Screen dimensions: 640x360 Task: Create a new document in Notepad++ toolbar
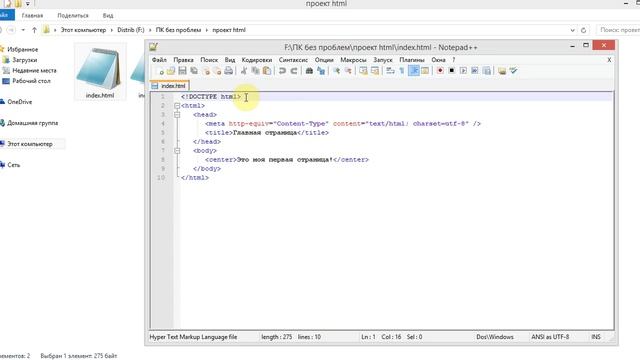tap(160, 71)
